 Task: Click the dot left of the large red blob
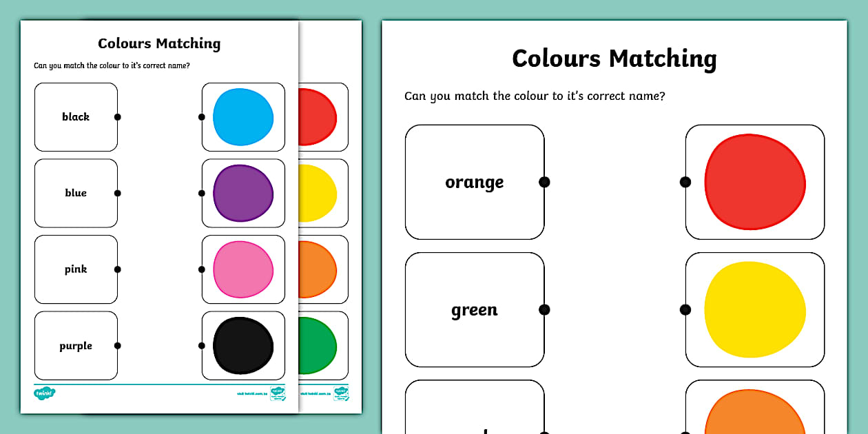(x=685, y=182)
